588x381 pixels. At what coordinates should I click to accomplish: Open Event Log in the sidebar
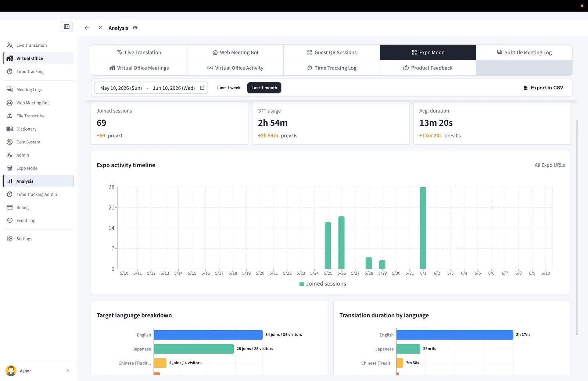click(38, 221)
